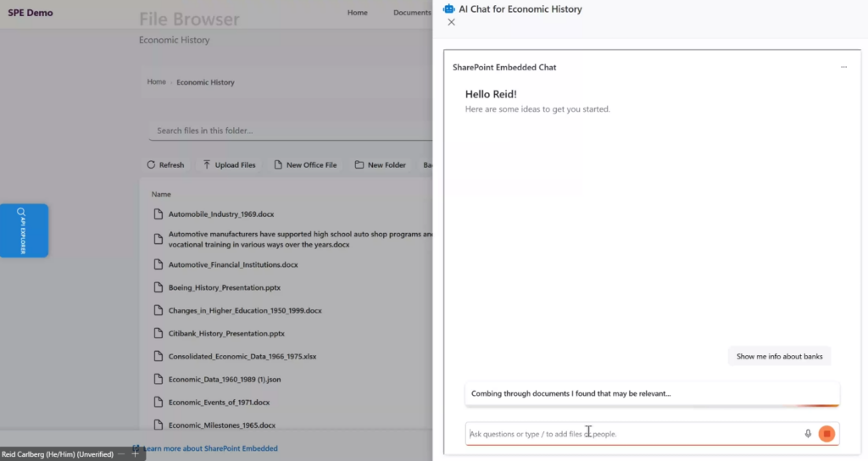Image resolution: width=868 pixels, height=461 pixels.
Task: Refresh the file list
Action: [165, 165]
